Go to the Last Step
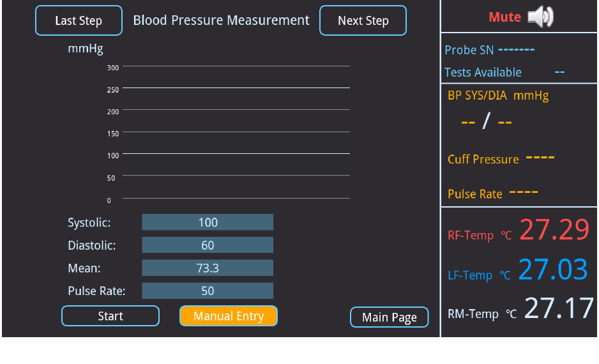This screenshot has width=599, height=364. tap(79, 20)
